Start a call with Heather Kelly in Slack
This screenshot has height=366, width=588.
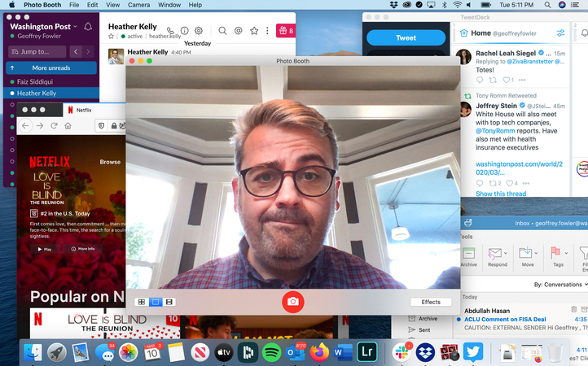coord(170,31)
